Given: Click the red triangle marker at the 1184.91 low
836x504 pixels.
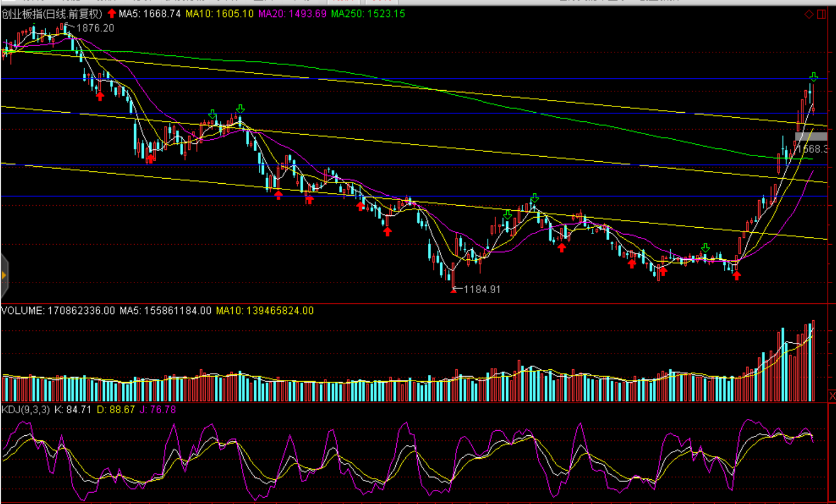Looking at the screenshot, I should coord(454,290).
